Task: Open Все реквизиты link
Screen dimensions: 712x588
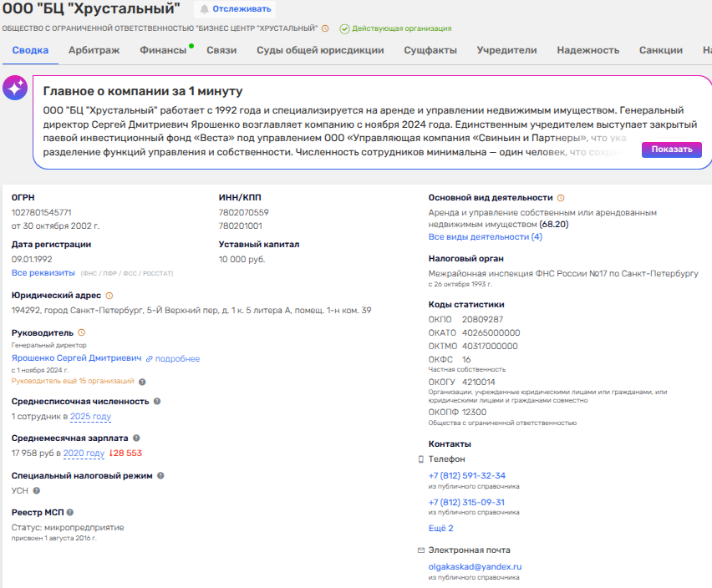Action: (43, 273)
